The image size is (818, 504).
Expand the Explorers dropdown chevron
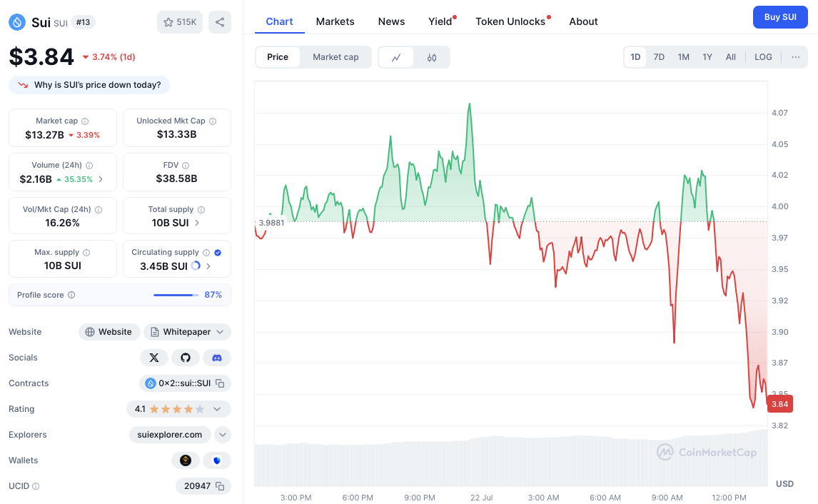[x=223, y=435]
